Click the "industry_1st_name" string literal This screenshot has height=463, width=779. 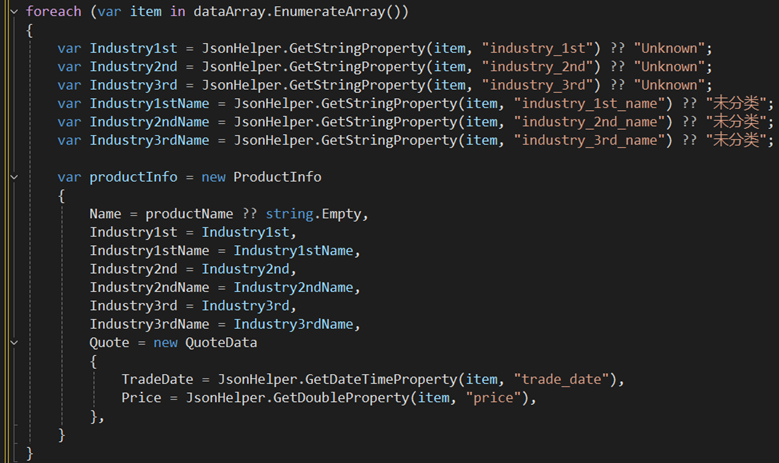pos(593,103)
